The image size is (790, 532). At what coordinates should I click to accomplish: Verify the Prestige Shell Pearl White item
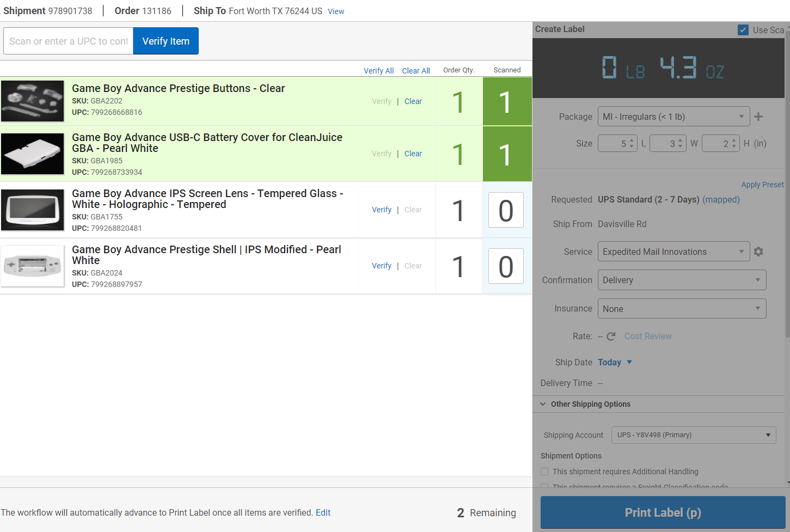pos(382,266)
